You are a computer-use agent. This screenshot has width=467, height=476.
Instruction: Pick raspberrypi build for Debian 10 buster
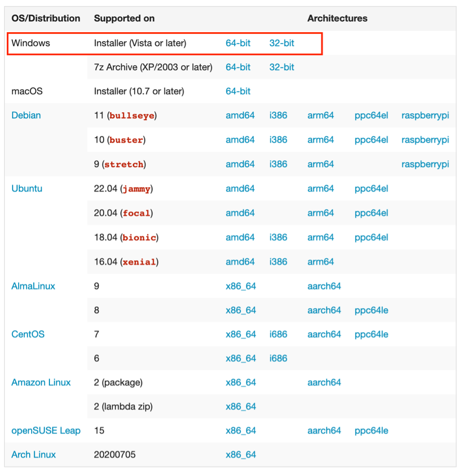[425, 140]
